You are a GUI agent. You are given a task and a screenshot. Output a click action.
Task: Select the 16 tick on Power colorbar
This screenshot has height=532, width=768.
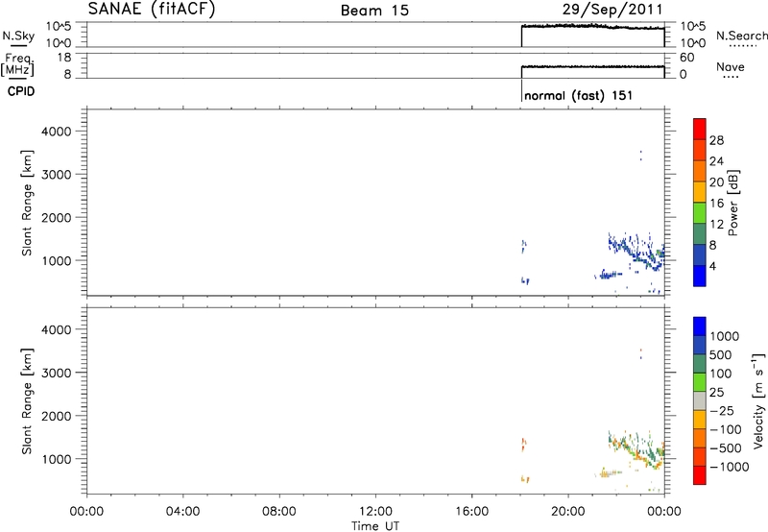click(x=716, y=204)
